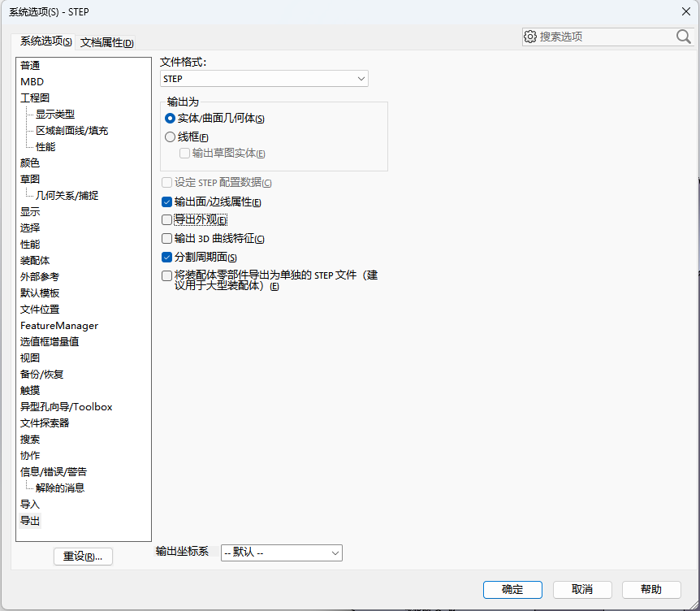Switch to 文档属性 tab

pos(106,42)
